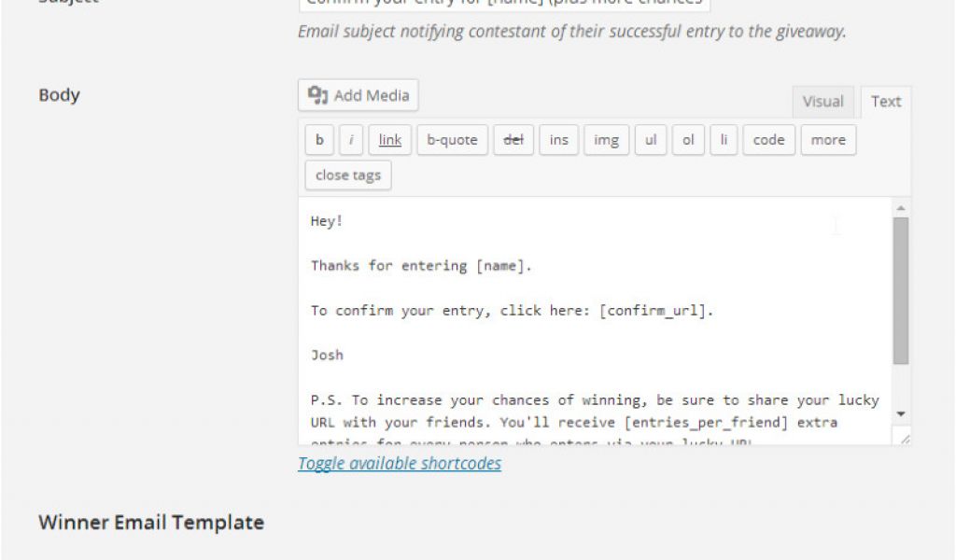The width and height of the screenshot is (956, 560).
Task: Click the b-quote quicktag button
Action: pos(452,140)
